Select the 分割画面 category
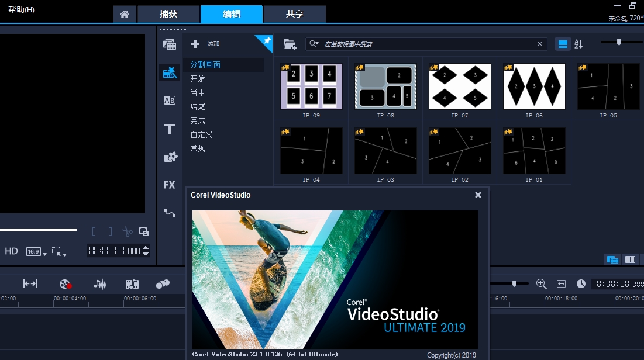644x360 pixels. point(205,64)
